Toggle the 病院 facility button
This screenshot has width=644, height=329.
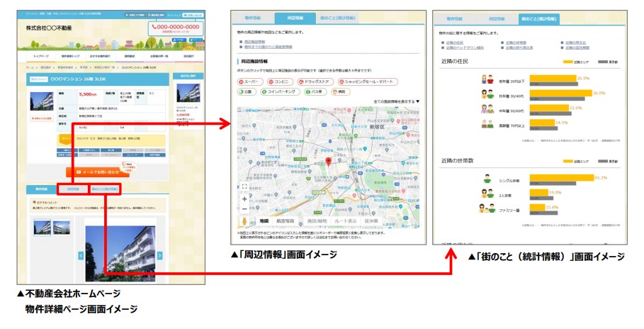341,91
